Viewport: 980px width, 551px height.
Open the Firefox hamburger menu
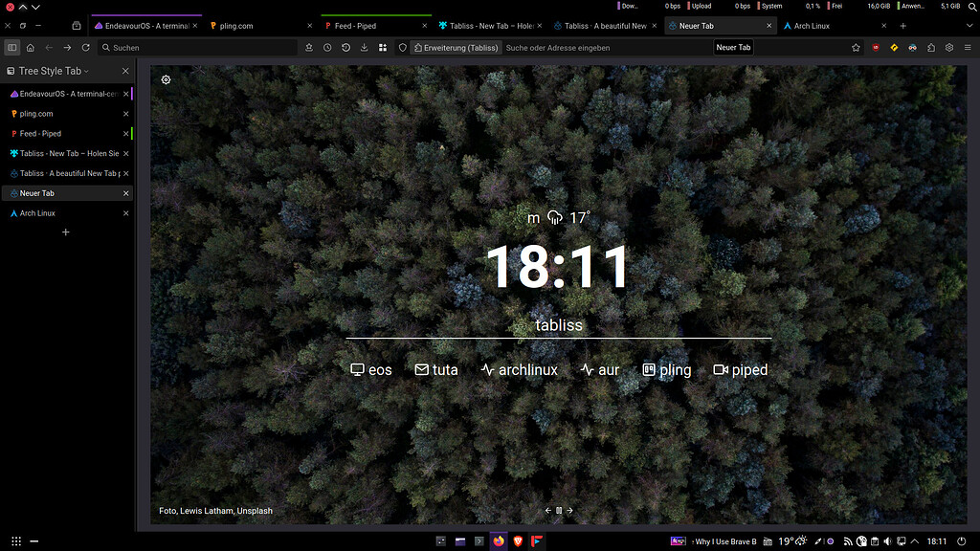pos(967,47)
